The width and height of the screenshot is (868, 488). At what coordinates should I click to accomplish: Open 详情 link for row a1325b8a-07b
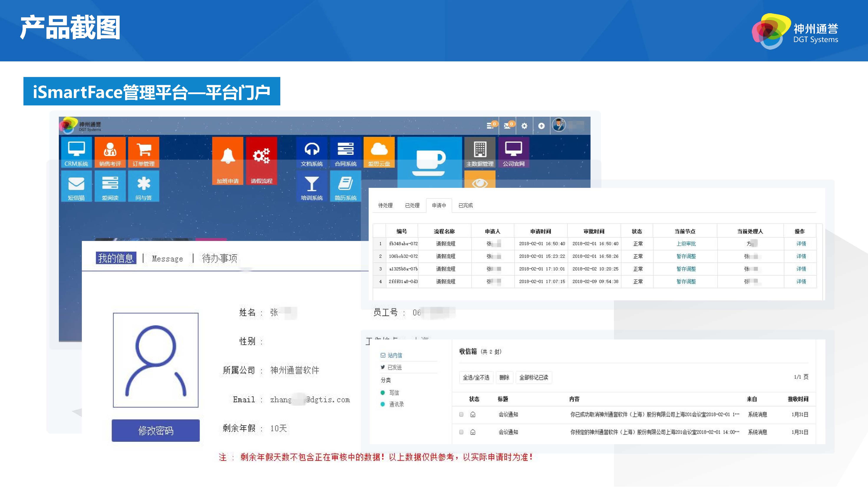[801, 269]
